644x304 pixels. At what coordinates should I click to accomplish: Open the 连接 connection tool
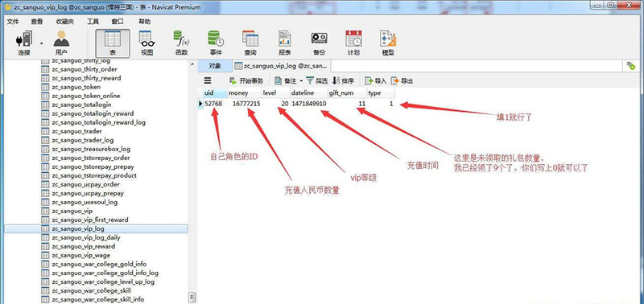tap(23, 43)
